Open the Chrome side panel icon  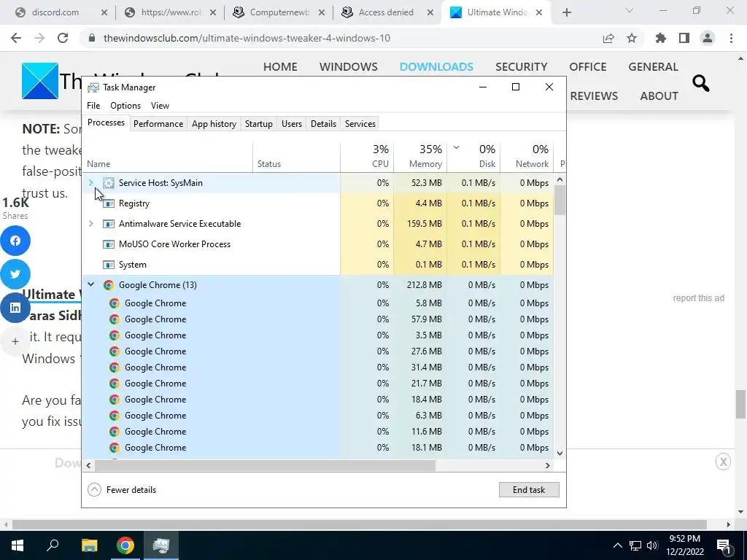point(684,38)
